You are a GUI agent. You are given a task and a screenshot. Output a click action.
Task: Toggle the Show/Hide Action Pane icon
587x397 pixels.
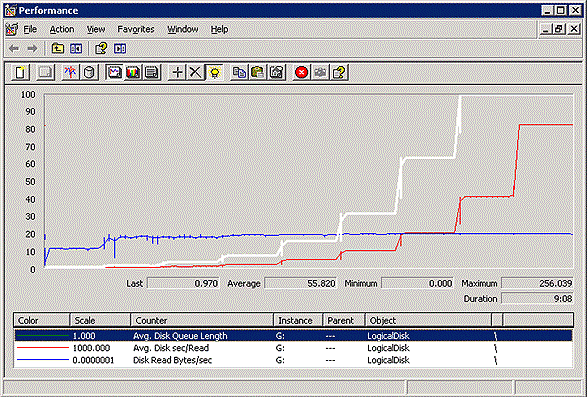(120, 48)
